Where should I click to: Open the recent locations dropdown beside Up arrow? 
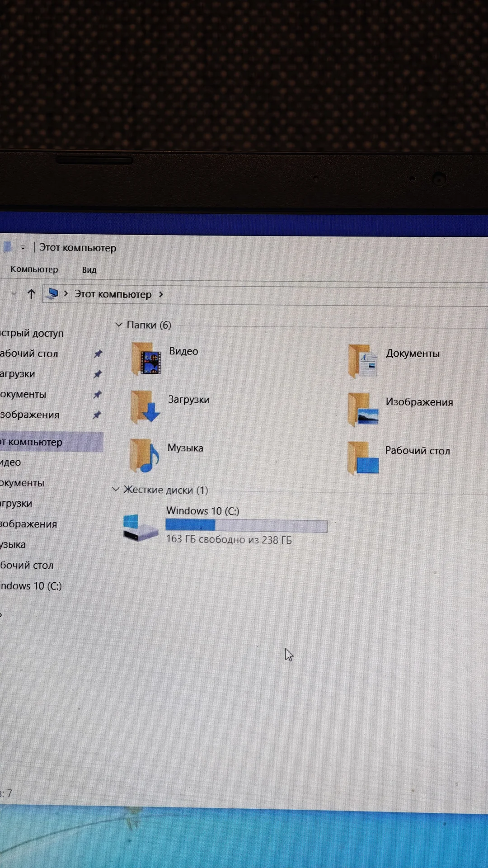pyautogui.click(x=14, y=293)
